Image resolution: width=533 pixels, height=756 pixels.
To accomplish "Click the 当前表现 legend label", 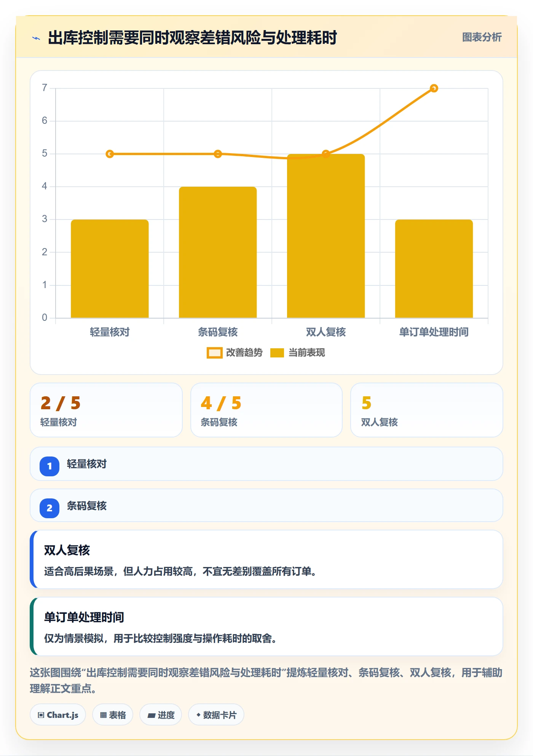I will 306,353.
